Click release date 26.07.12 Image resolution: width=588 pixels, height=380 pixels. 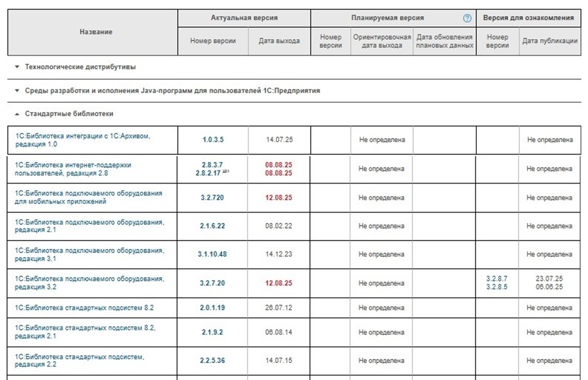pyautogui.click(x=279, y=308)
